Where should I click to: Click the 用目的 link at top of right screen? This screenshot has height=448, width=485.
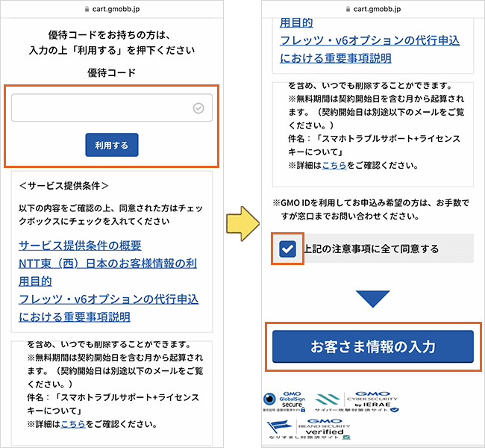click(296, 22)
